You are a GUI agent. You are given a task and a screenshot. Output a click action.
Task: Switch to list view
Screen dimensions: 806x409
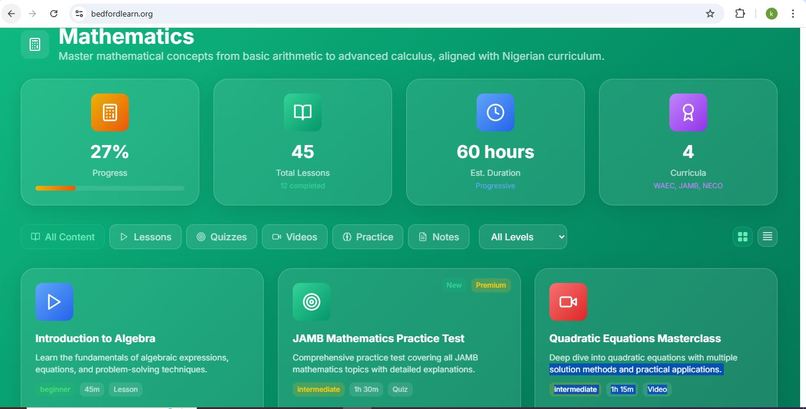pos(767,236)
